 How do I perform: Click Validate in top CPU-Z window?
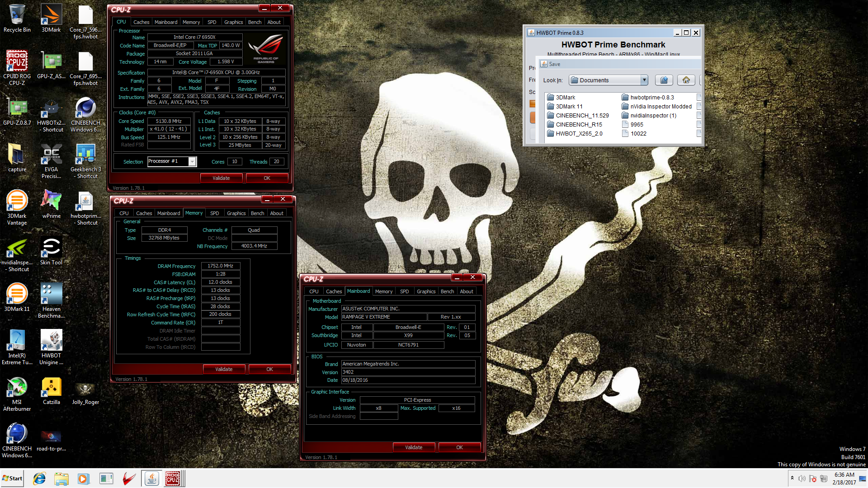(221, 178)
